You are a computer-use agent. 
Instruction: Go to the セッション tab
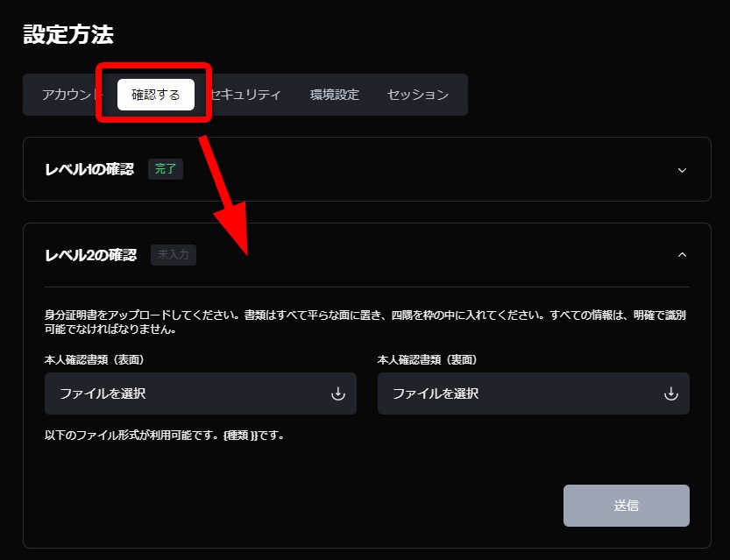(418, 95)
